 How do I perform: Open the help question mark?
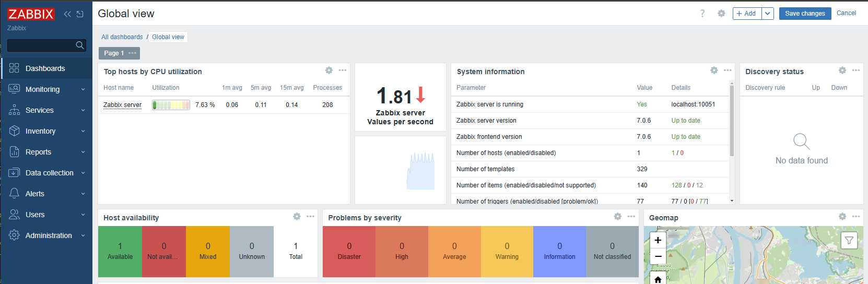pyautogui.click(x=702, y=14)
